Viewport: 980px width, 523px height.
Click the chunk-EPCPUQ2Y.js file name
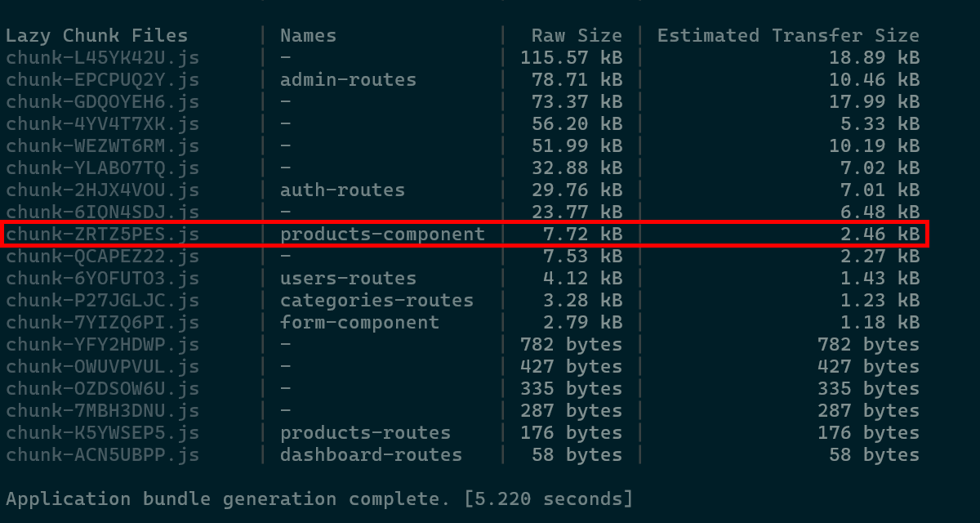pyautogui.click(x=102, y=80)
